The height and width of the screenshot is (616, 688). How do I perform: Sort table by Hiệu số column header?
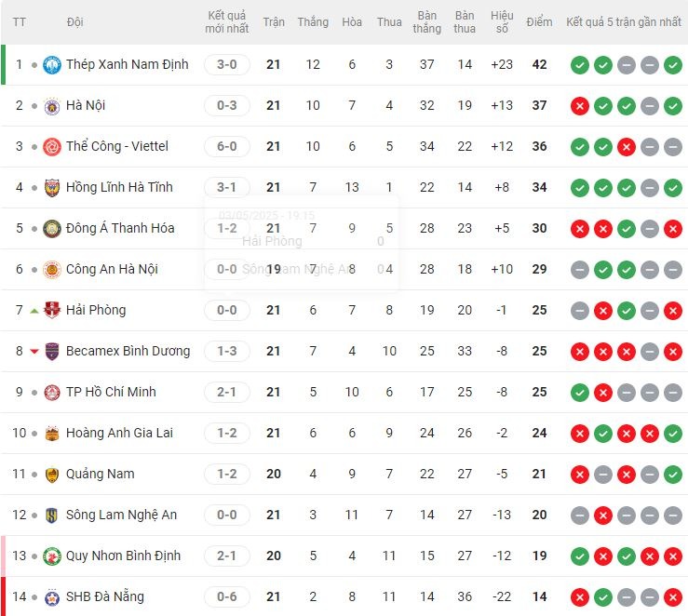(502, 22)
